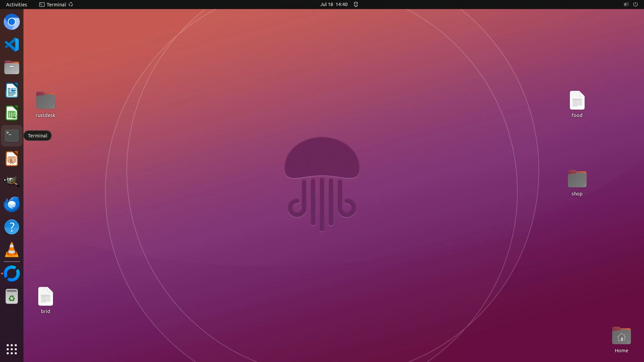Launch VLC media player cone icon
644x362 pixels.
click(x=12, y=250)
